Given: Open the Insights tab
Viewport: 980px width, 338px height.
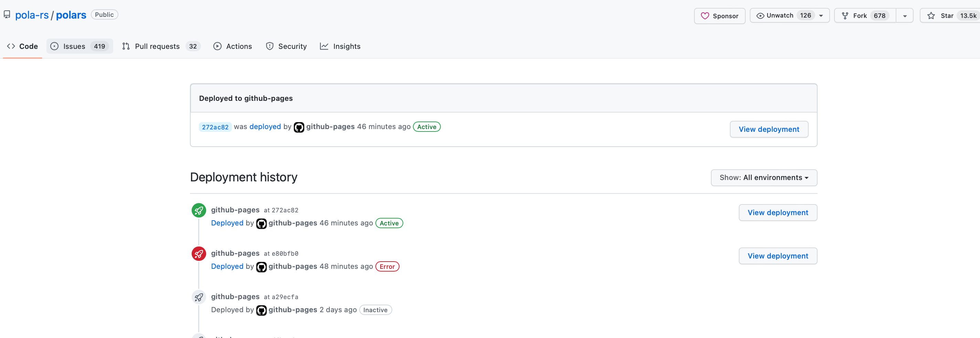Looking at the screenshot, I should [x=341, y=46].
